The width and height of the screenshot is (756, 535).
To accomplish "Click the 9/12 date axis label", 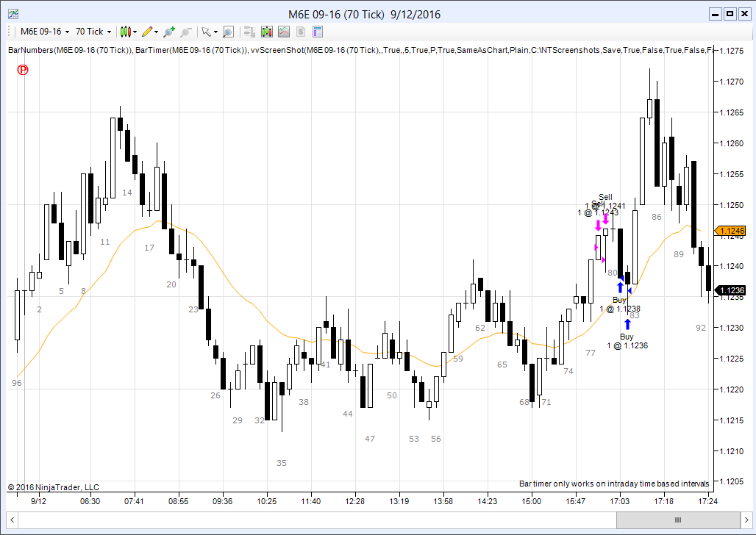I will (x=38, y=501).
